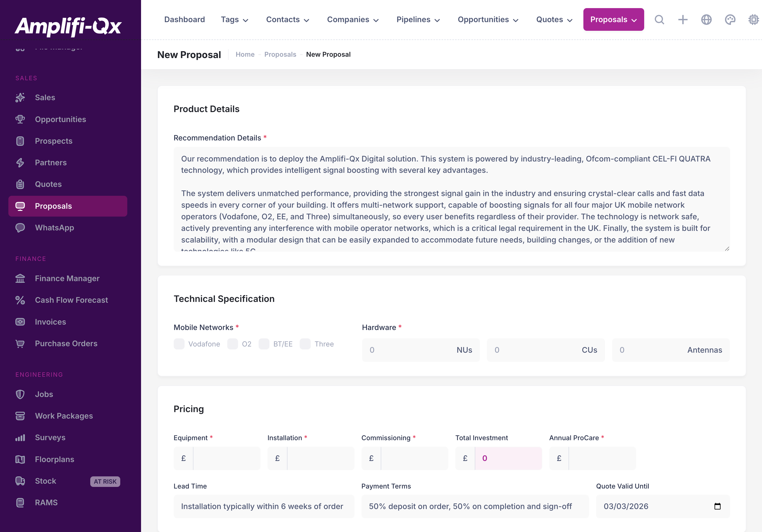Viewport: 762px width, 532px height.
Task: Expand the Proposals top menu dropdown
Action: (613, 19)
